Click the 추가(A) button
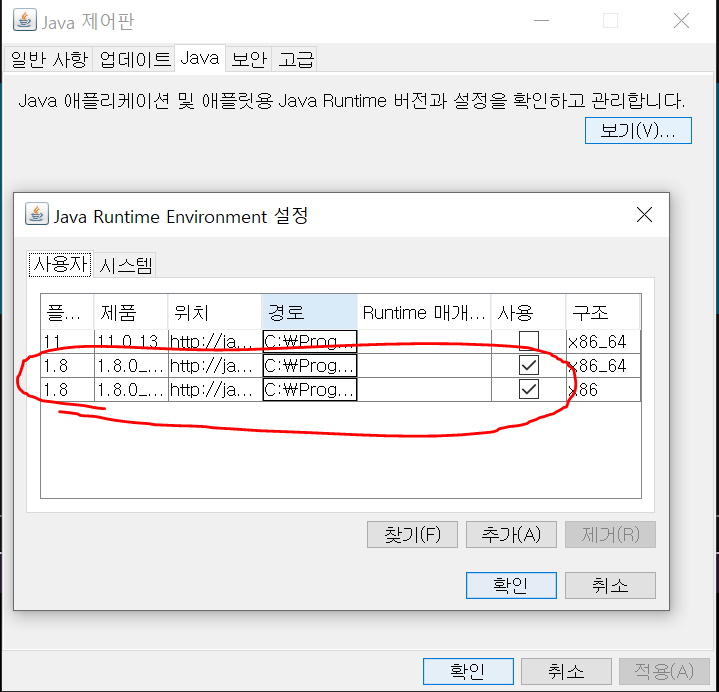The width and height of the screenshot is (719, 692). point(511,534)
